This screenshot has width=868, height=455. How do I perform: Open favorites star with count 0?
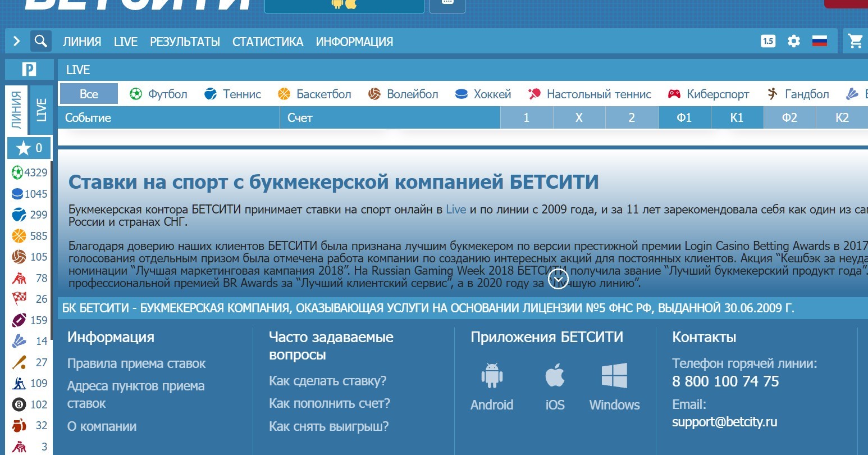[30, 148]
